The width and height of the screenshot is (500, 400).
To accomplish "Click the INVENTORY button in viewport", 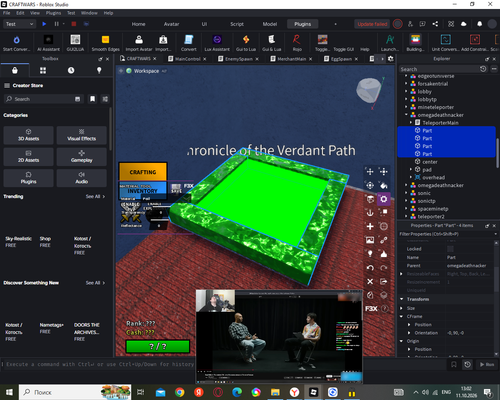I will 142,191.
